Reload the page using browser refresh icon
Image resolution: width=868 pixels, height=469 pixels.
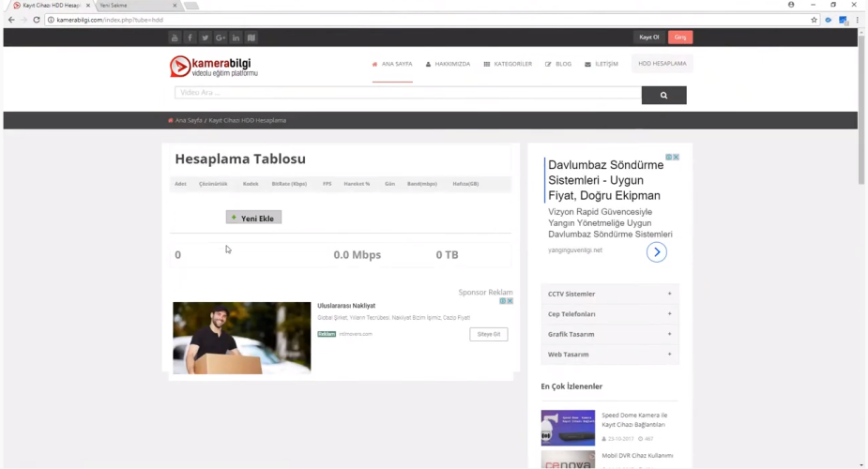coord(37,20)
